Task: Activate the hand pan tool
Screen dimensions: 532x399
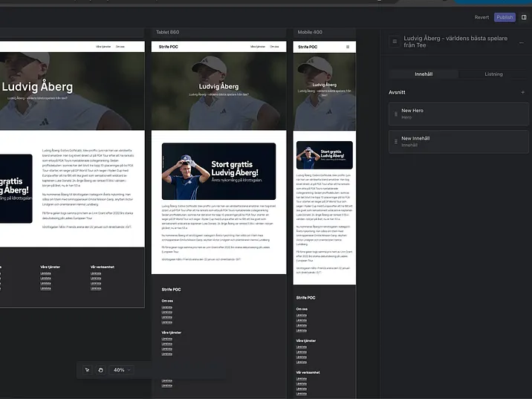Action: (101, 369)
